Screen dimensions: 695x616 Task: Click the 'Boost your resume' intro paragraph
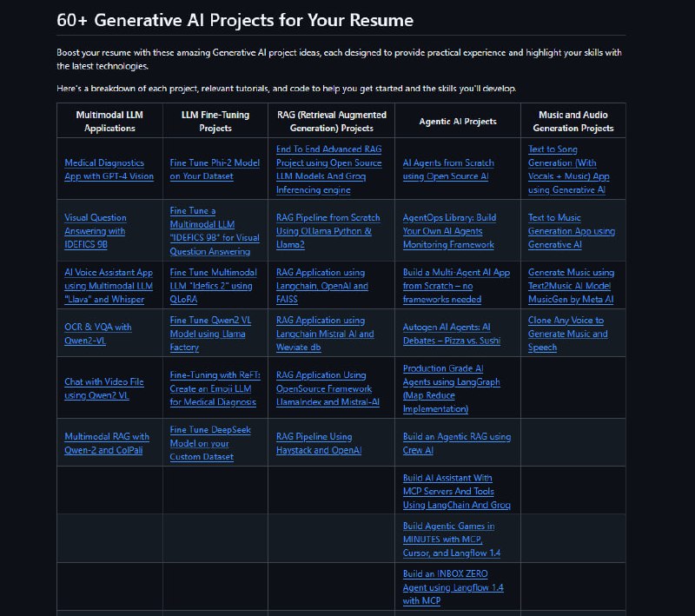pos(339,59)
